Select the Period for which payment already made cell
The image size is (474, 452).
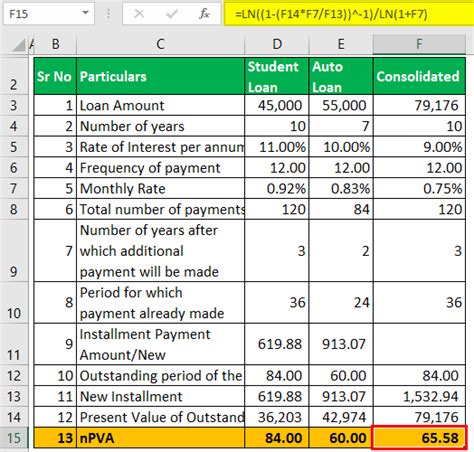(x=160, y=302)
